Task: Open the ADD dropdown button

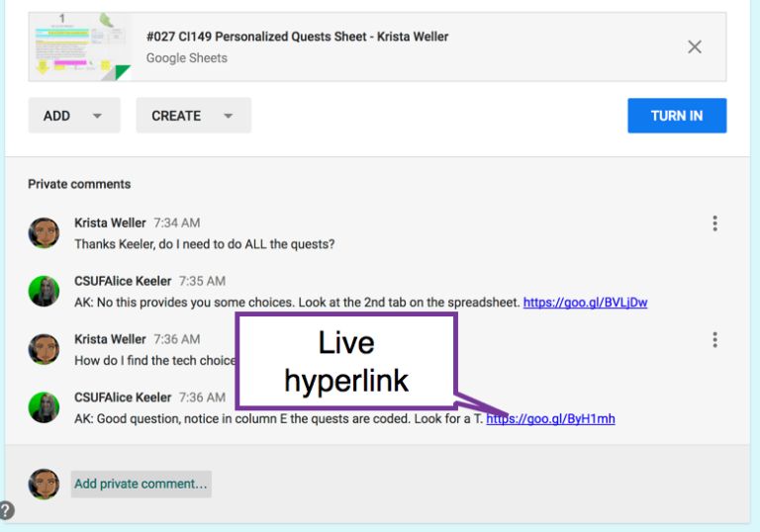Action: [74, 116]
